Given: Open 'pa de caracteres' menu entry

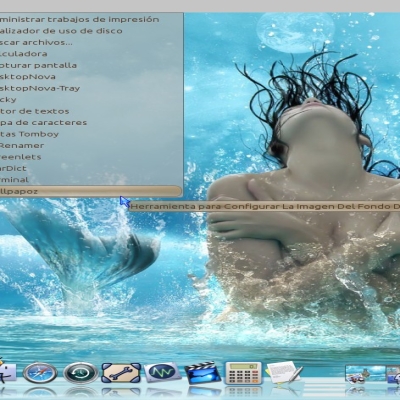Looking at the screenshot, I should click(x=91, y=123).
